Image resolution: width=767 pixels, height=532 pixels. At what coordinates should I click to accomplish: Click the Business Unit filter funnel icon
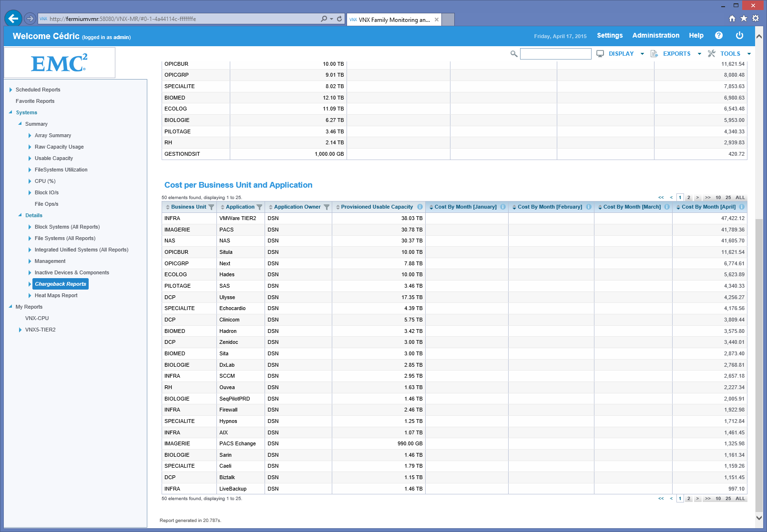coord(211,207)
